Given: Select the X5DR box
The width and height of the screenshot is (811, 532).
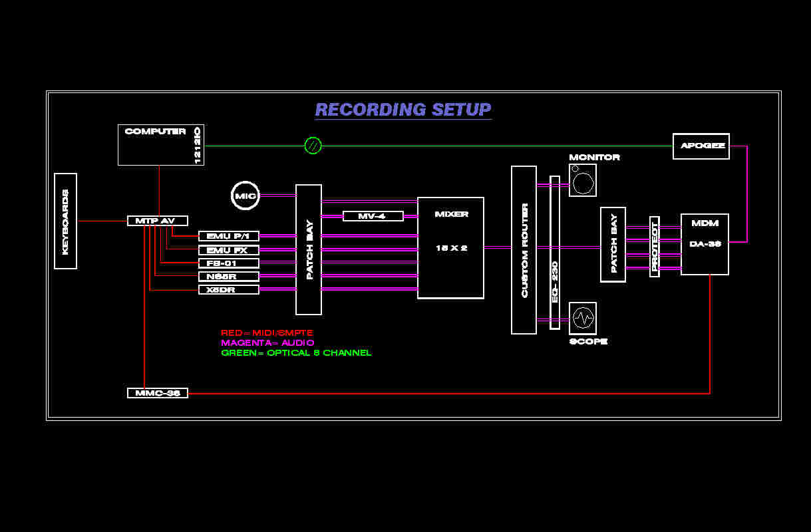Looking at the screenshot, I should coord(229,289).
